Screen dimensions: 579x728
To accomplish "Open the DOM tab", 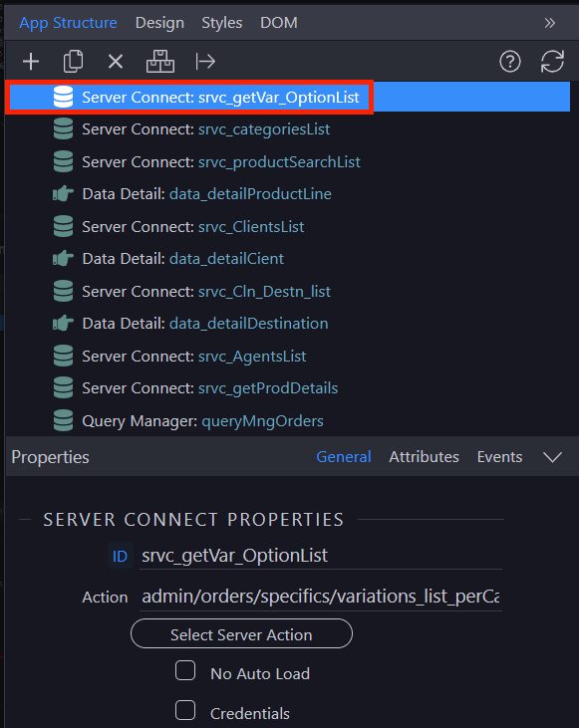I will click(x=279, y=23).
